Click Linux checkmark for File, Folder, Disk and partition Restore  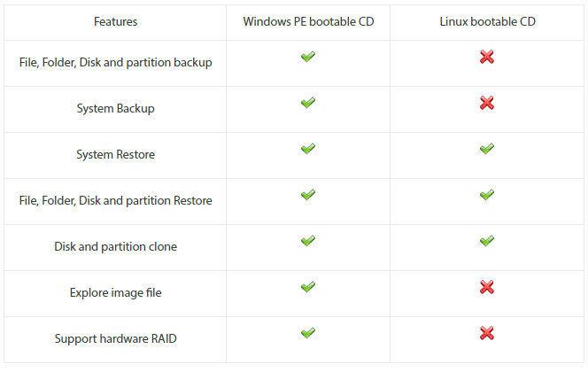(x=487, y=195)
